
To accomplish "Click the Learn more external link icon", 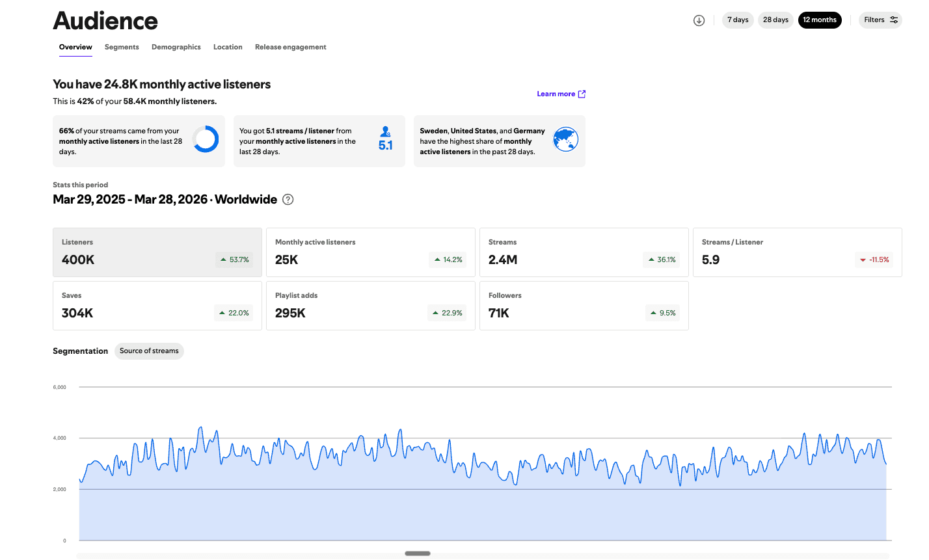I will (582, 94).
